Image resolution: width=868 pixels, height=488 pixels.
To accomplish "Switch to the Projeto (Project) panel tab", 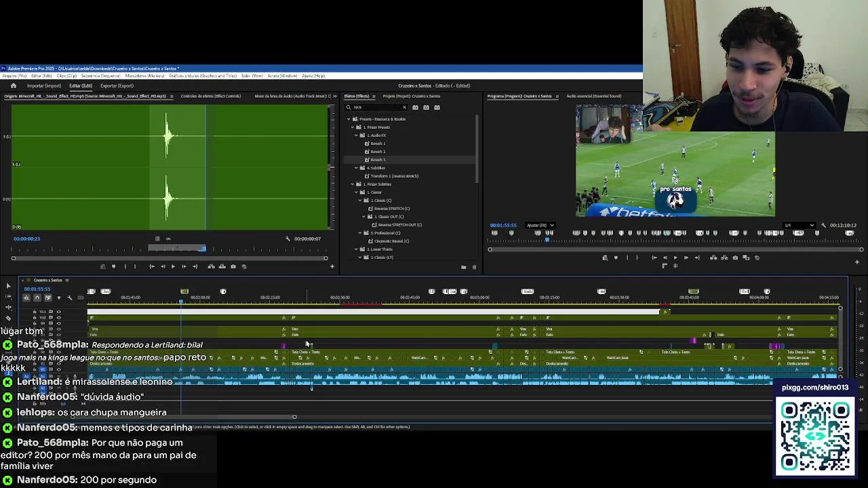I will [x=411, y=96].
